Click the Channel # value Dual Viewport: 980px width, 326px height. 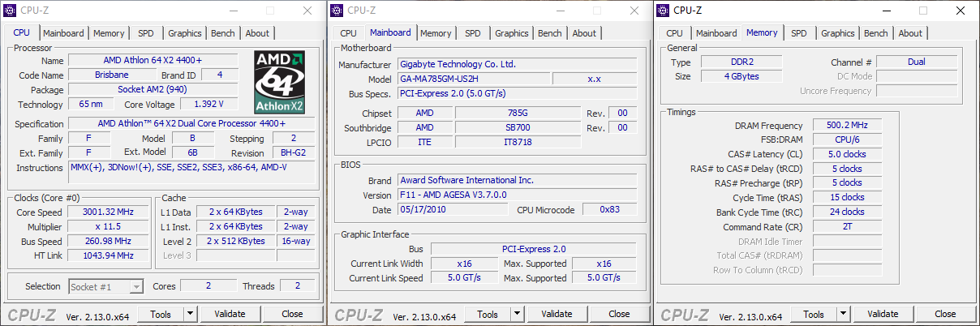click(917, 62)
